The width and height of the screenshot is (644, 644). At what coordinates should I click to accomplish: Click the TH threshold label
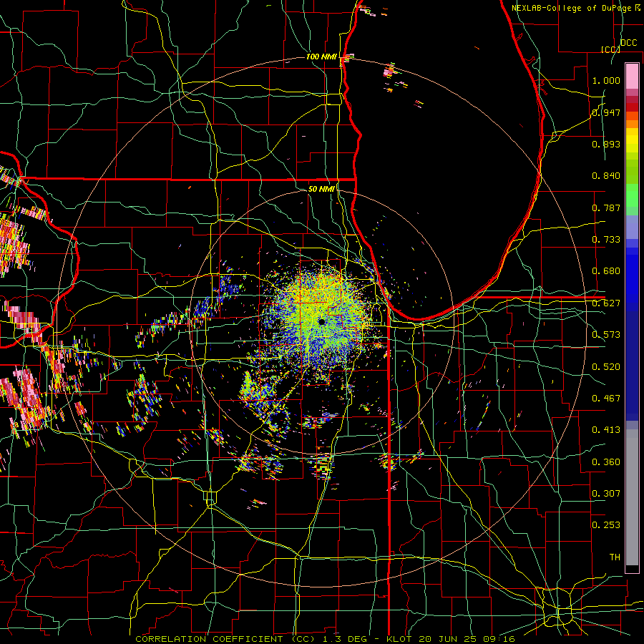point(615,557)
